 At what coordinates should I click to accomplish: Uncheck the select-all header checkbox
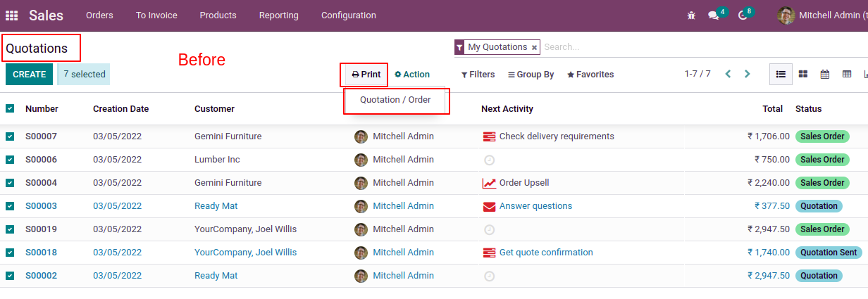[10, 108]
